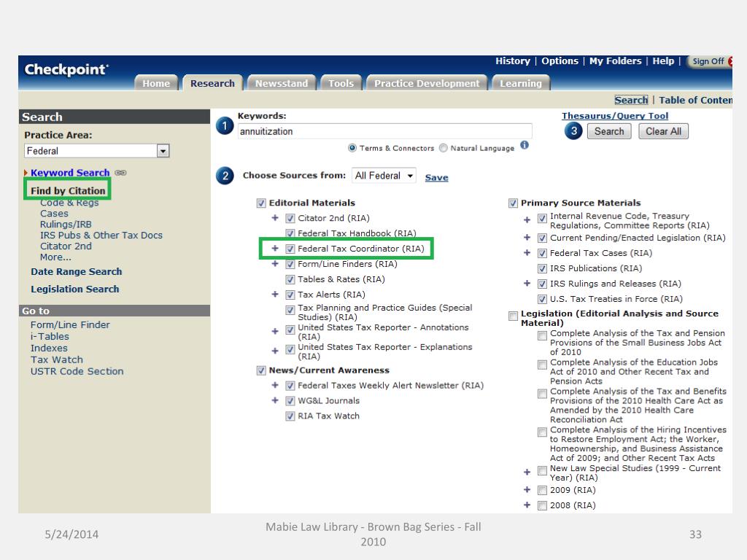
Task: Click the Sign Off button
Action: click(708, 61)
